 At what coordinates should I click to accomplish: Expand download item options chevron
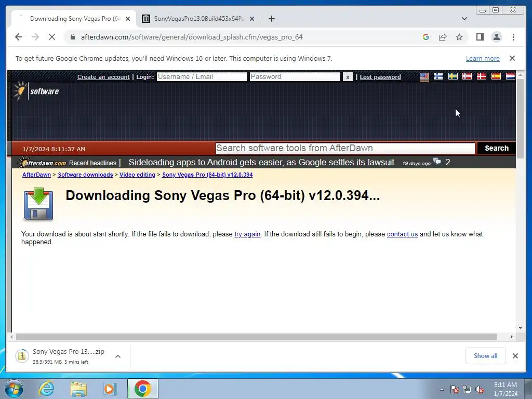coord(118,356)
